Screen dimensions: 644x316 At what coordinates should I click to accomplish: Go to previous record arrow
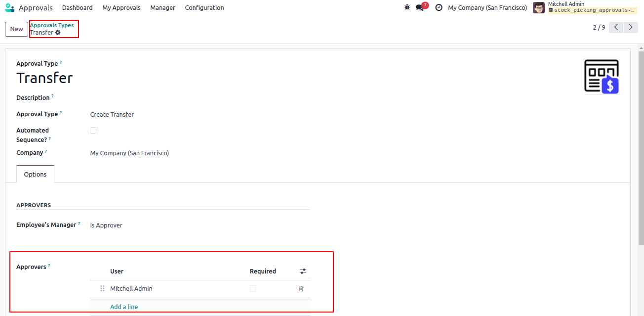[x=616, y=28]
